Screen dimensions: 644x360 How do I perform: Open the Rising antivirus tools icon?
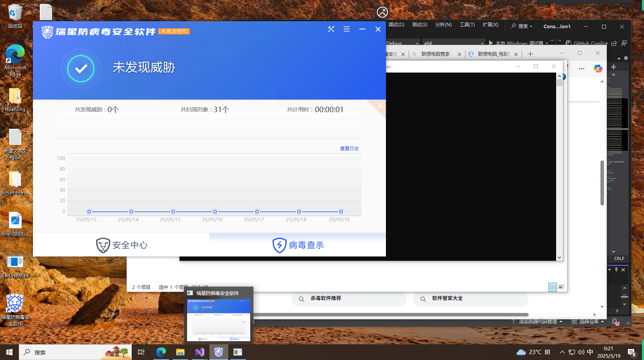[331, 29]
